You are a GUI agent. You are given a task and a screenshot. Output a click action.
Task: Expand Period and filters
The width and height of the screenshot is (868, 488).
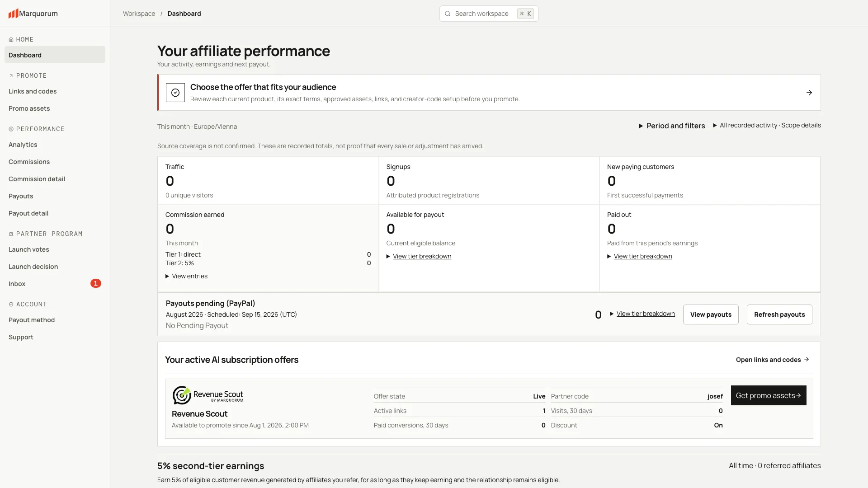[672, 126]
